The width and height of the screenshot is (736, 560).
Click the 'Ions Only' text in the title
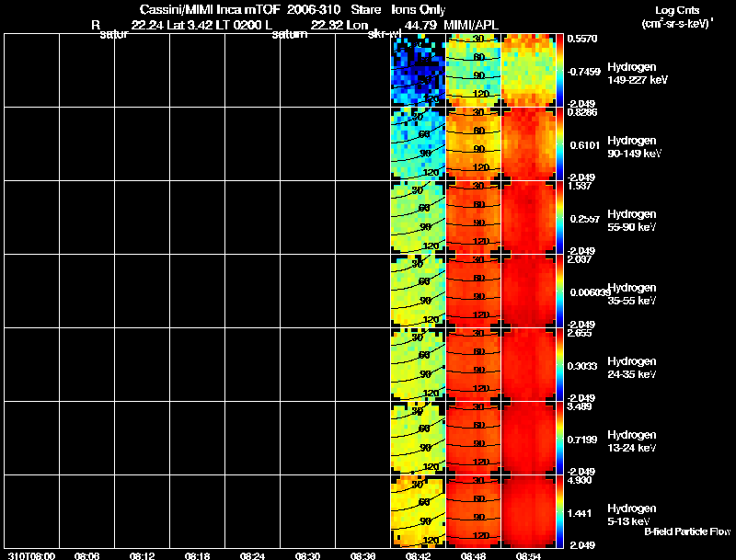(419, 10)
